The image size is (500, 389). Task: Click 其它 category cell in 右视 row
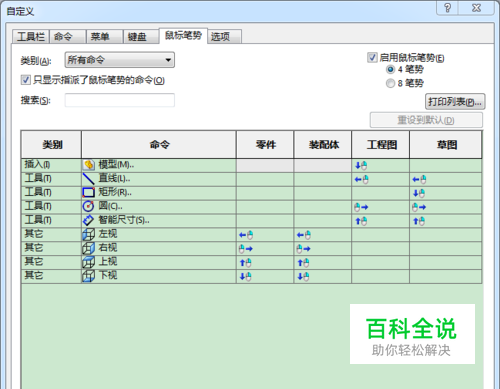(x=51, y=248)
